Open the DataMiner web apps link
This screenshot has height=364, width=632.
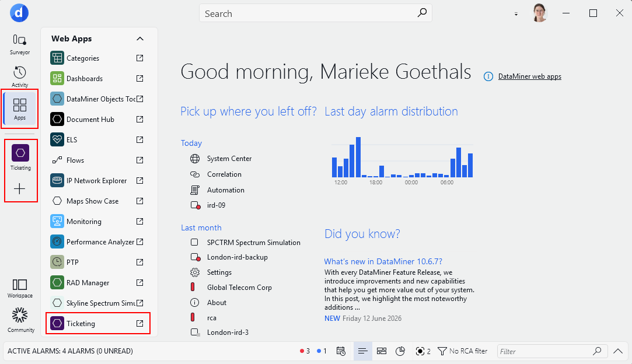click(x=529, y=76)
